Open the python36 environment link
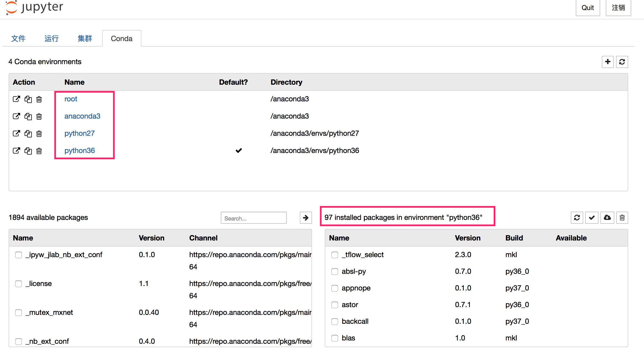This screenshot has width=644, height=361. click(80, 151)
